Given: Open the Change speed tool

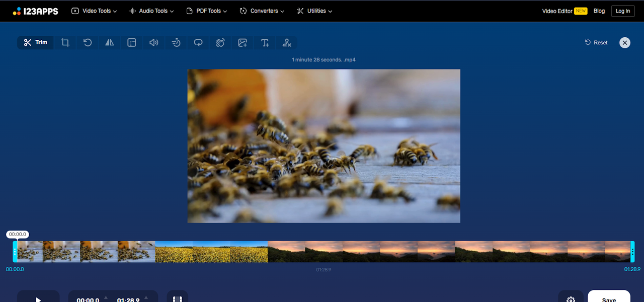Looking at the screenshot, I should click(176, 43).
